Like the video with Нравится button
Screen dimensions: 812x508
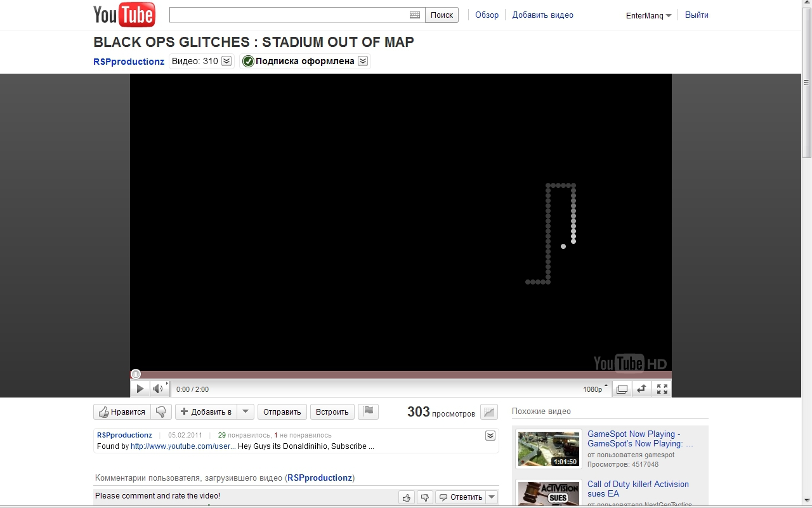pos(122,412)
